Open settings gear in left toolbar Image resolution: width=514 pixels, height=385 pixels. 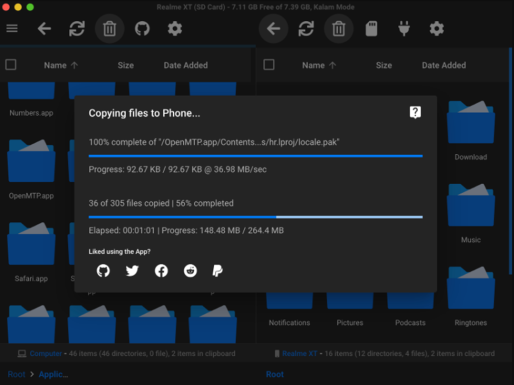click(x=175, y=29)
